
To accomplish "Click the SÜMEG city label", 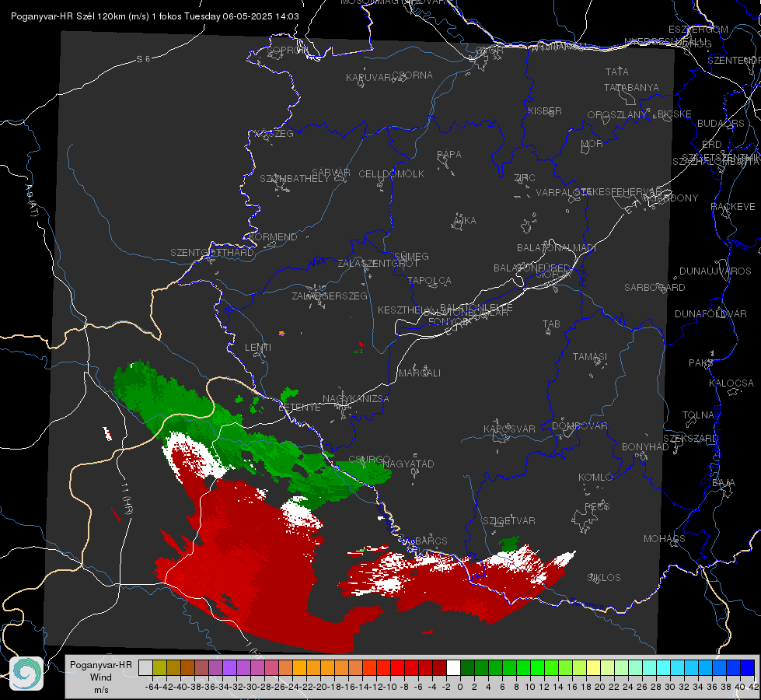I will (x=411, y=257).
